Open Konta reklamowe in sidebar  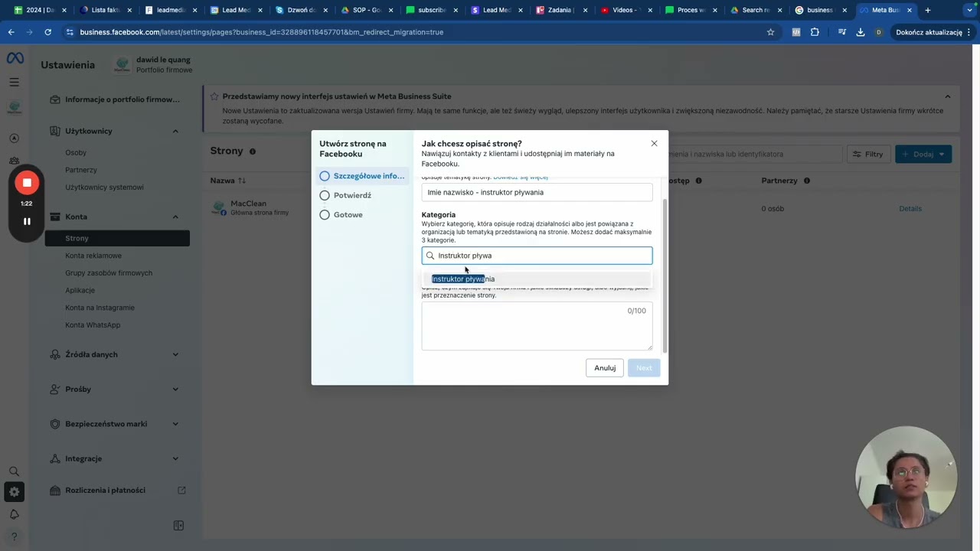click(x=93, y=256)
